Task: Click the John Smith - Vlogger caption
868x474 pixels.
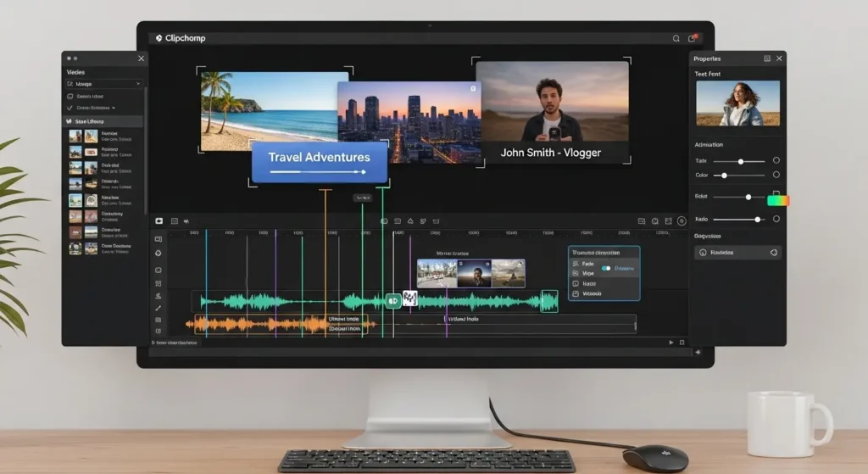Action: [550, 153]
